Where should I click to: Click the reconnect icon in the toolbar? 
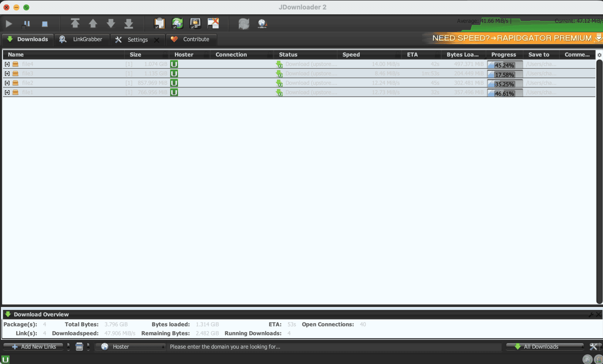pos(244,24)
